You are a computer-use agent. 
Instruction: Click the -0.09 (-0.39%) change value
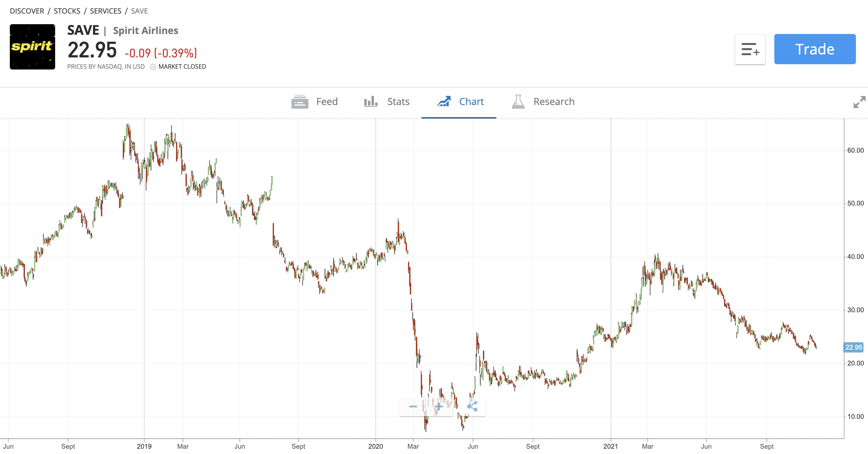click(x=161, y=53)
